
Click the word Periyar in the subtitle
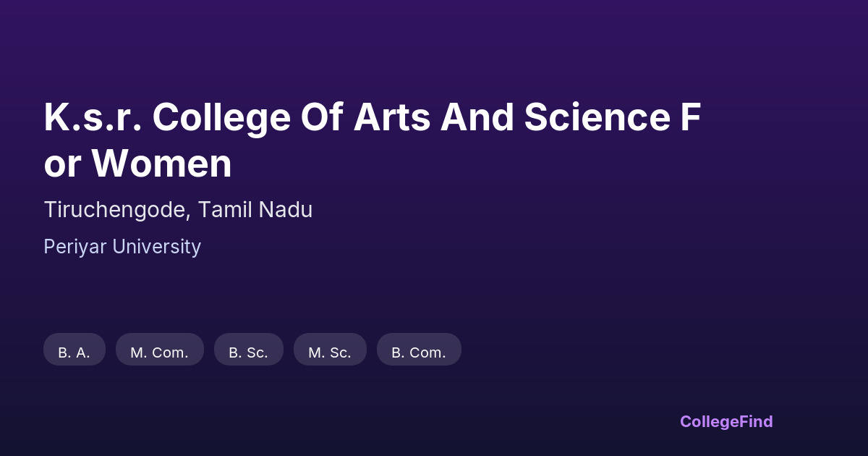tap(73, 247)
